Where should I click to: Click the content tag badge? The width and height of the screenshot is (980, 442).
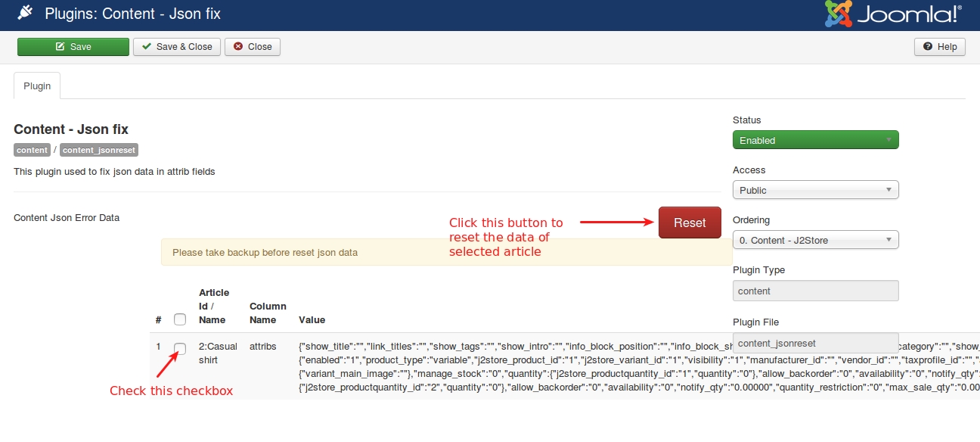[33, 150]
